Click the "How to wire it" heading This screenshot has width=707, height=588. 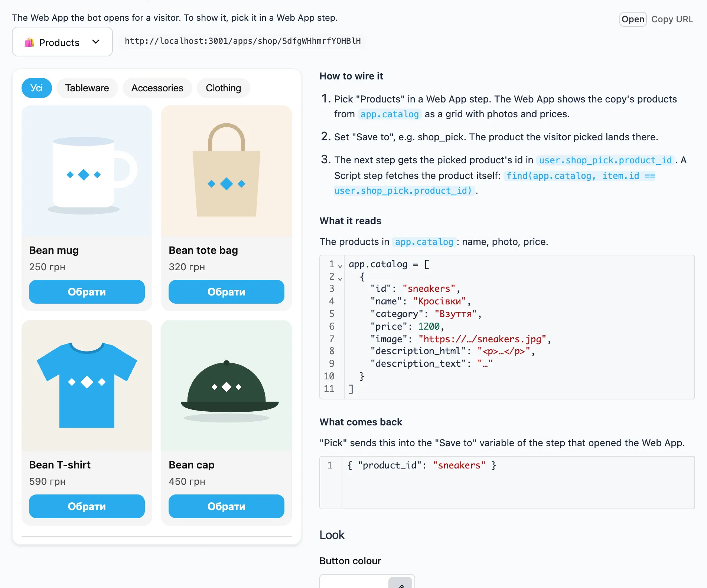[351, 76]
